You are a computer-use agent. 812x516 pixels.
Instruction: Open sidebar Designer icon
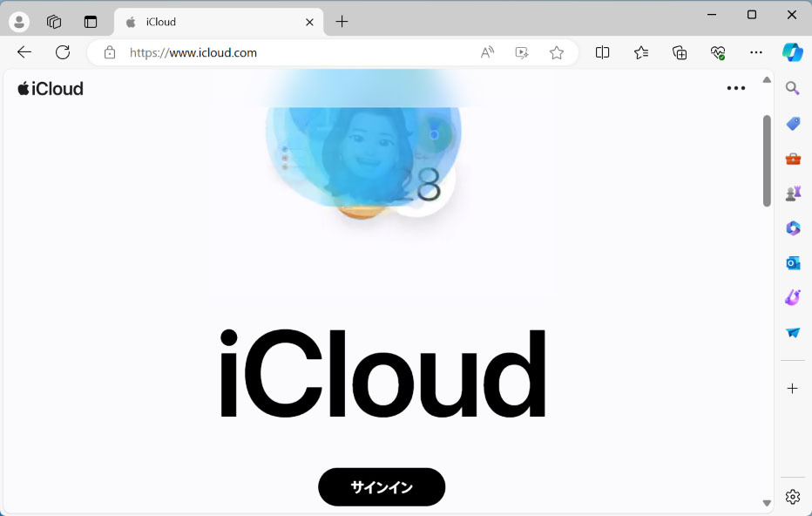coord(793,297)
